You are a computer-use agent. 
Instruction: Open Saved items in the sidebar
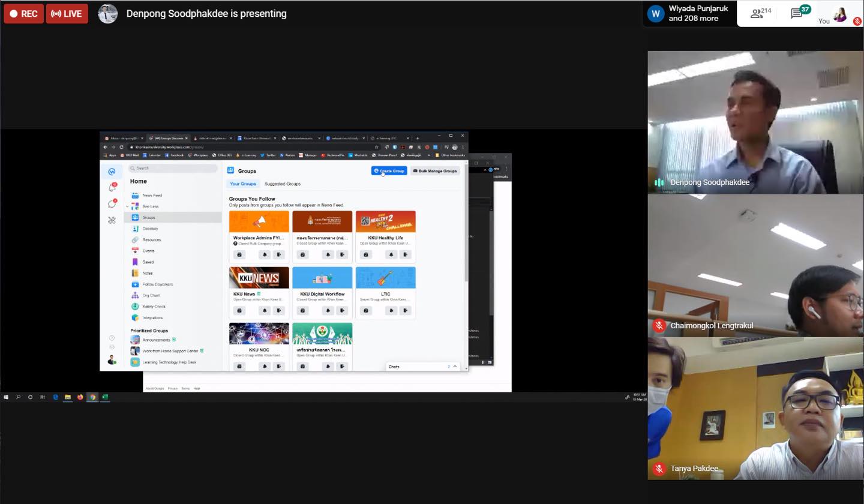pyautogui.click(x=173, y=262)
